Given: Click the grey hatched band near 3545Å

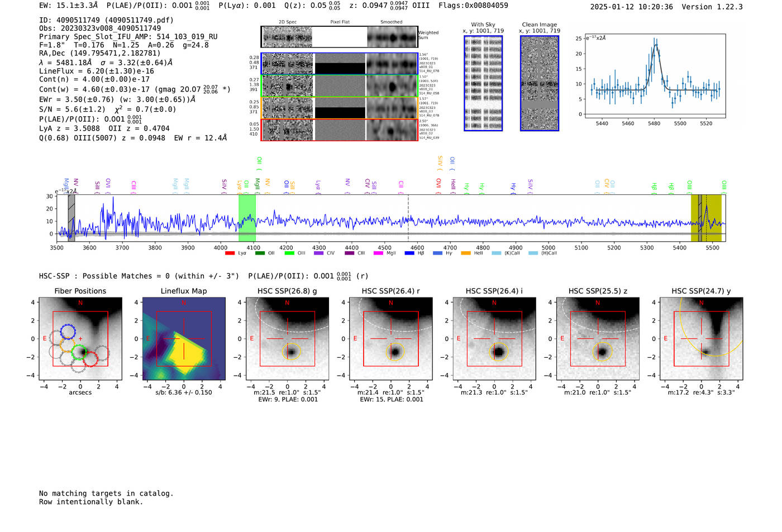Looking at the screenshot, I should (x=71, y=218).
